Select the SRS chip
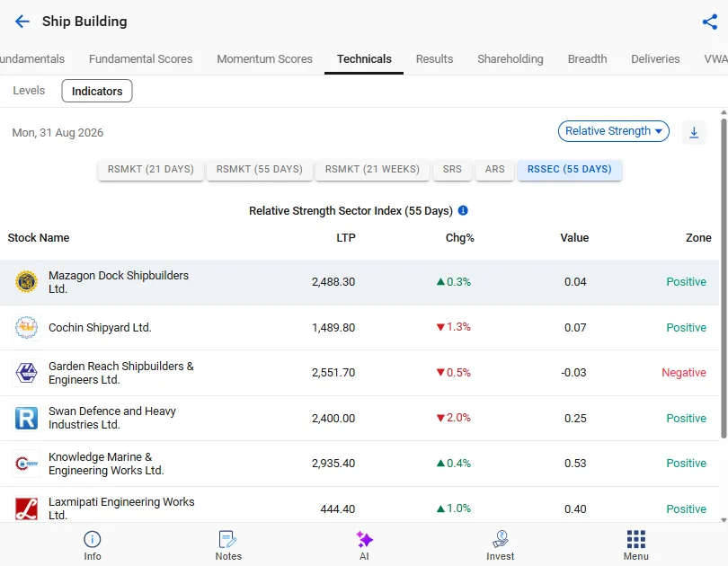728x566 pixels. (452, 169)
